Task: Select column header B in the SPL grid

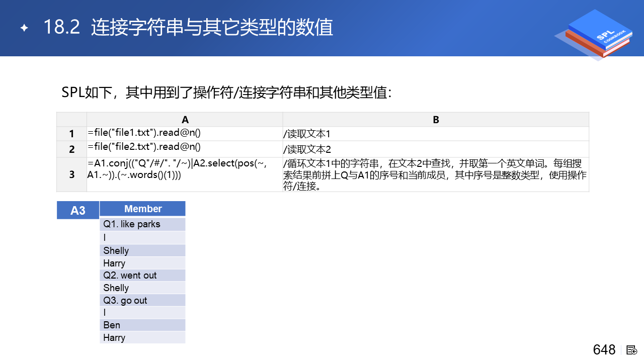Action: pos(436,120)
